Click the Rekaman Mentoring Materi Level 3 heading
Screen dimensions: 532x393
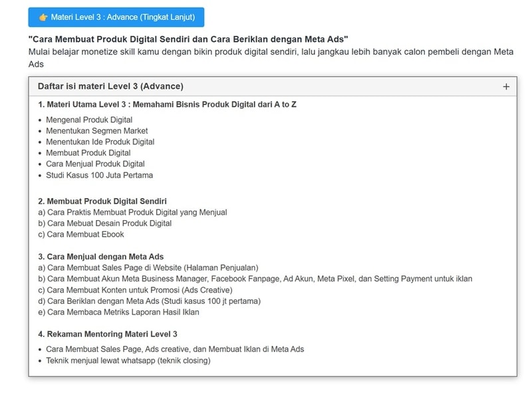pos(108,334)
